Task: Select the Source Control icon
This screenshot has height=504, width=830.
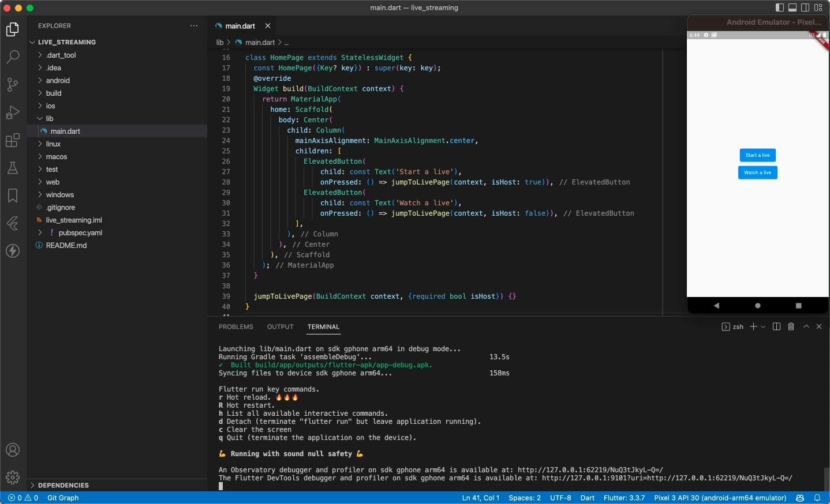Action: [13, 85]
